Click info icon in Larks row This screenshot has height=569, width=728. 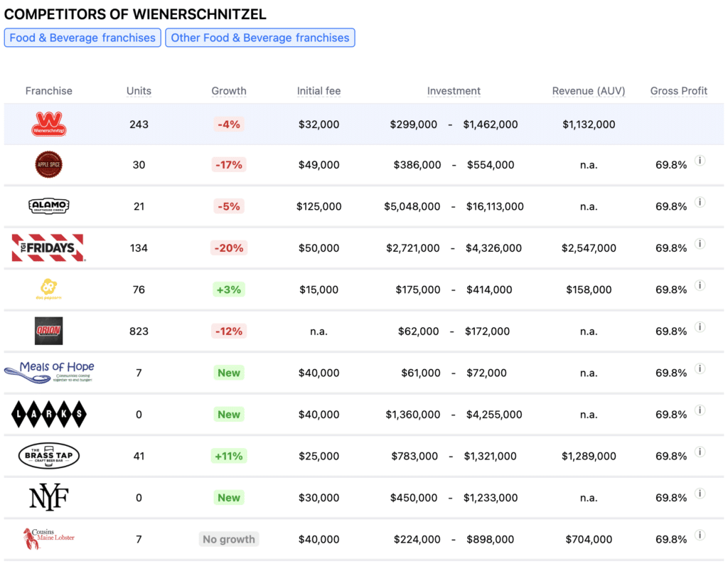(700, 410)
